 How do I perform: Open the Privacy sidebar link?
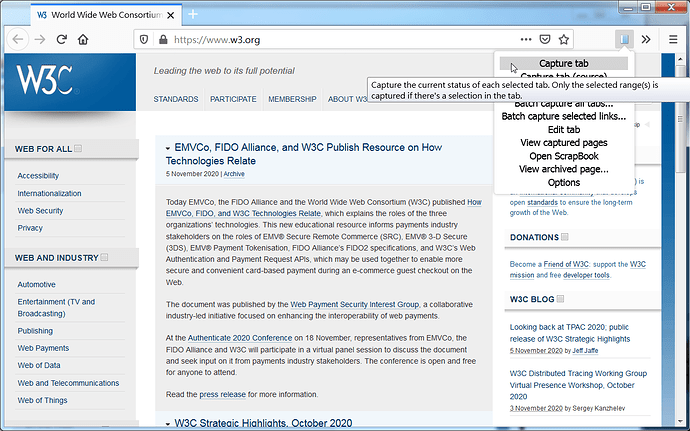[30, 228]
